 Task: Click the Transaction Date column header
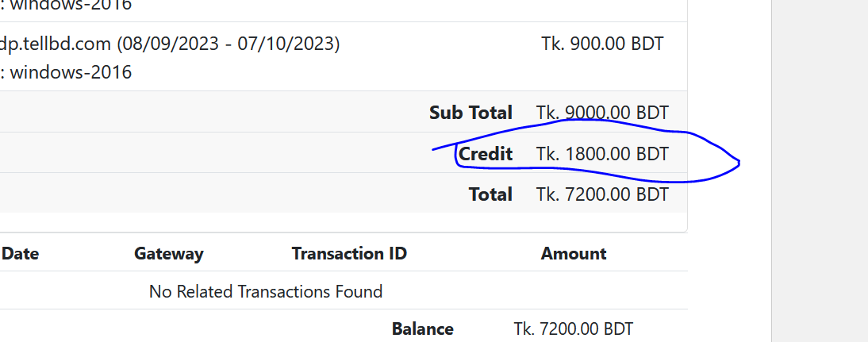(20, 254)
